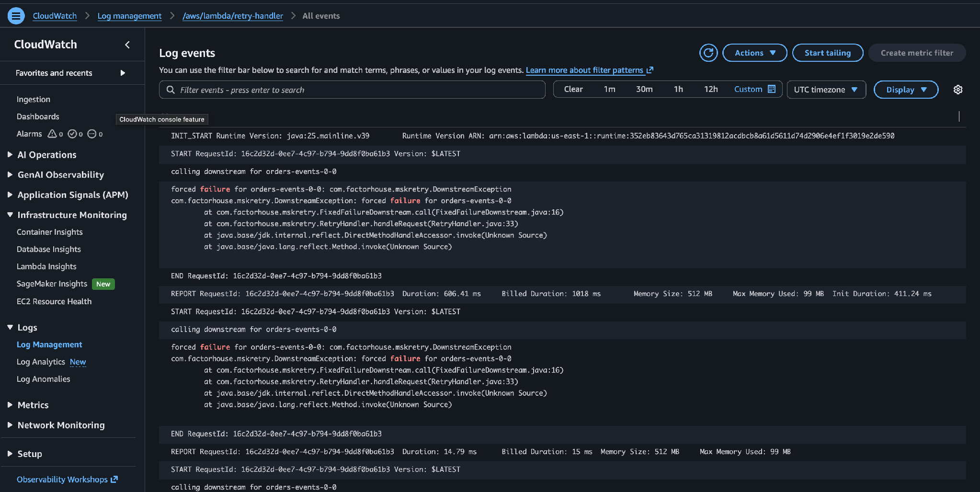The width and height of the screenshot is (980, 492).
Task: Open Log Anomalies in the sidebar
Action: coord(44,379)
